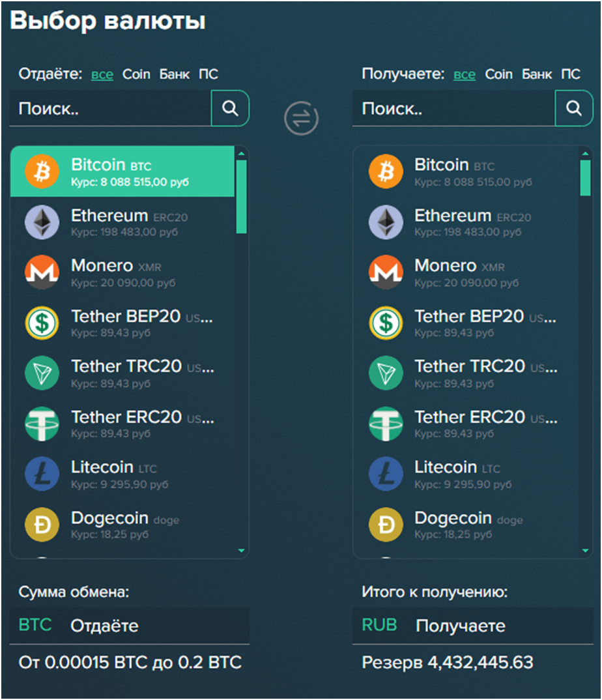The image size is (602, 700).
Task: Click the Monero icon in the give list
Action: click(x=42, y=272)
